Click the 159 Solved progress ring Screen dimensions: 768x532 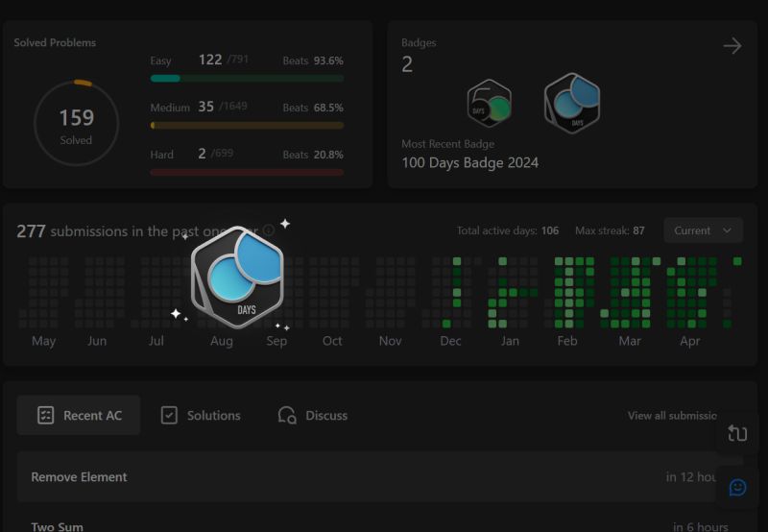[77, 123]
